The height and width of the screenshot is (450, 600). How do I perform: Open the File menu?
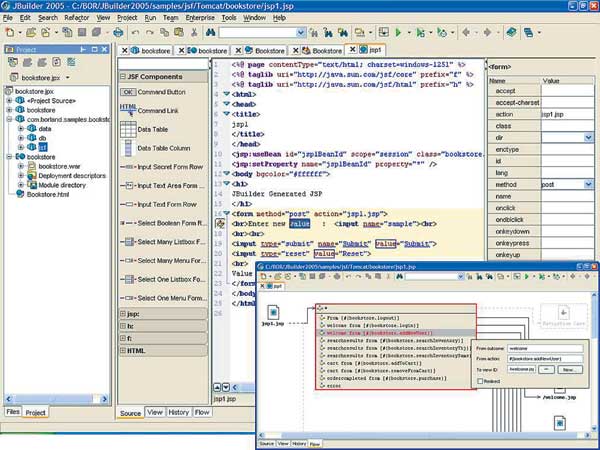pos(8,18)
